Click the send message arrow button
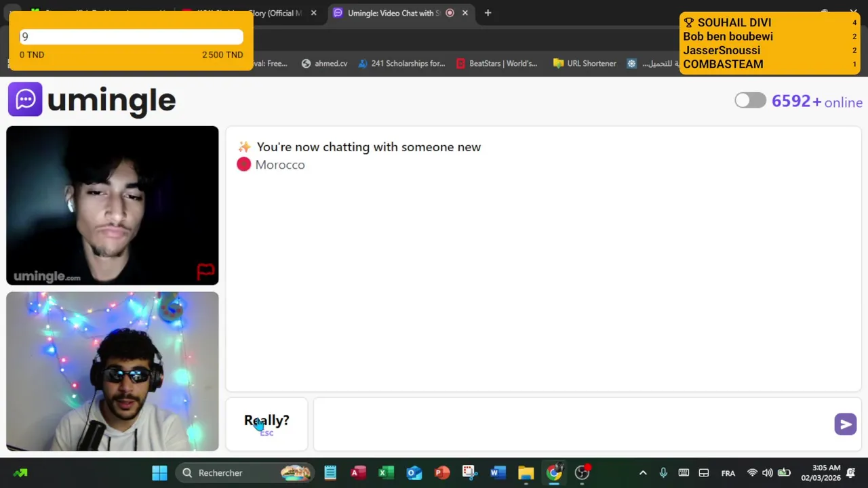 click(845, 424)
